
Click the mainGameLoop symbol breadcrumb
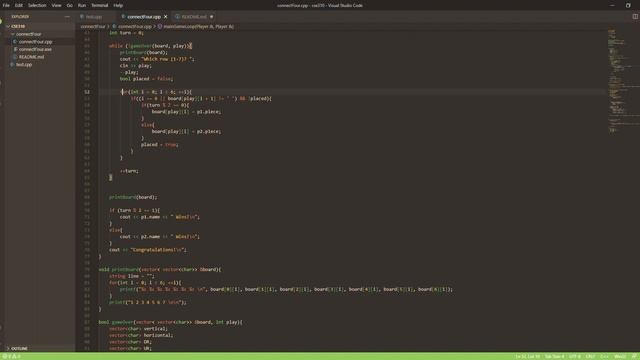tap(198, 27)
